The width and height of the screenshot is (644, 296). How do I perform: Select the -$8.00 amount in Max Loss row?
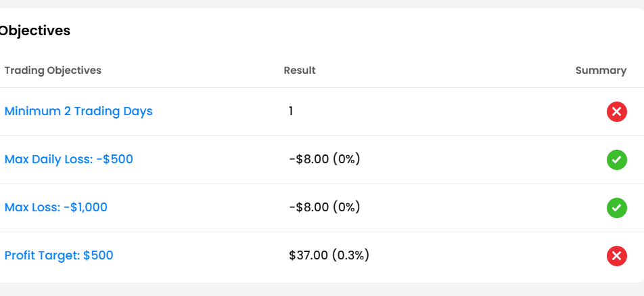coord(309,207)
